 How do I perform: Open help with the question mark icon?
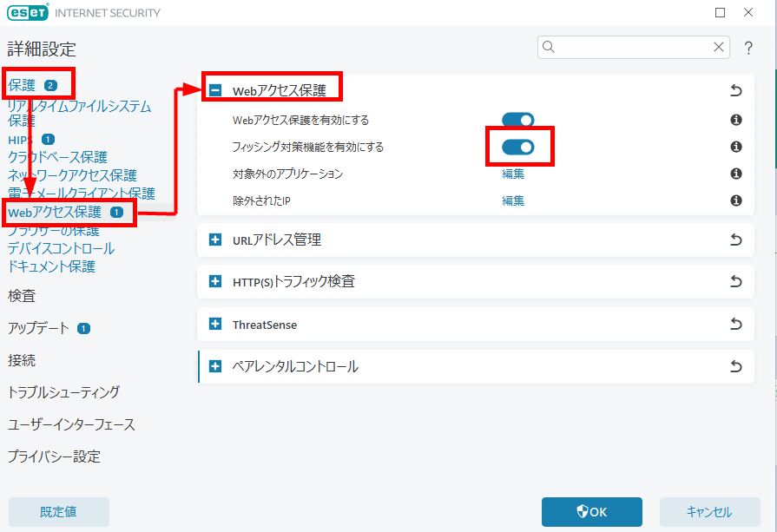(x=748, y=48)
